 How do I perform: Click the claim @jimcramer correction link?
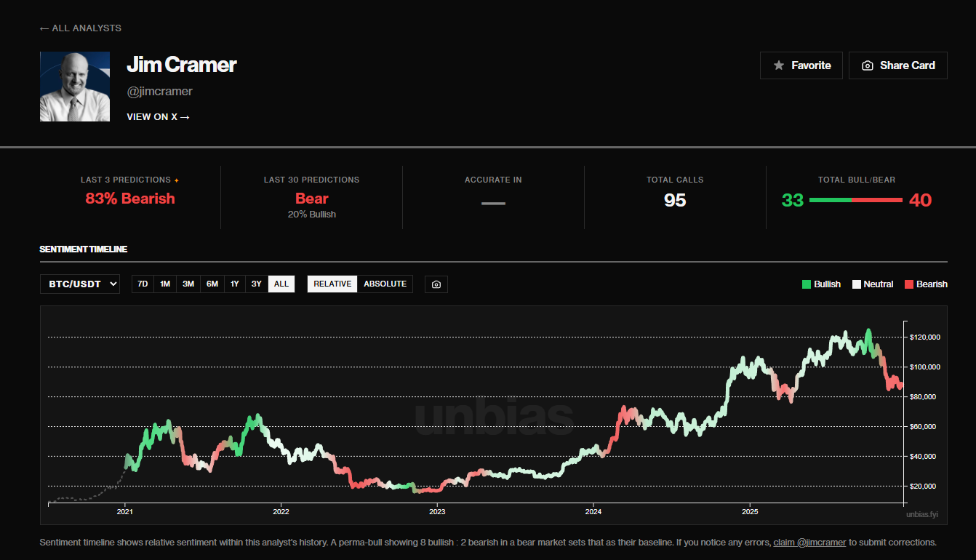pos(809,542)
